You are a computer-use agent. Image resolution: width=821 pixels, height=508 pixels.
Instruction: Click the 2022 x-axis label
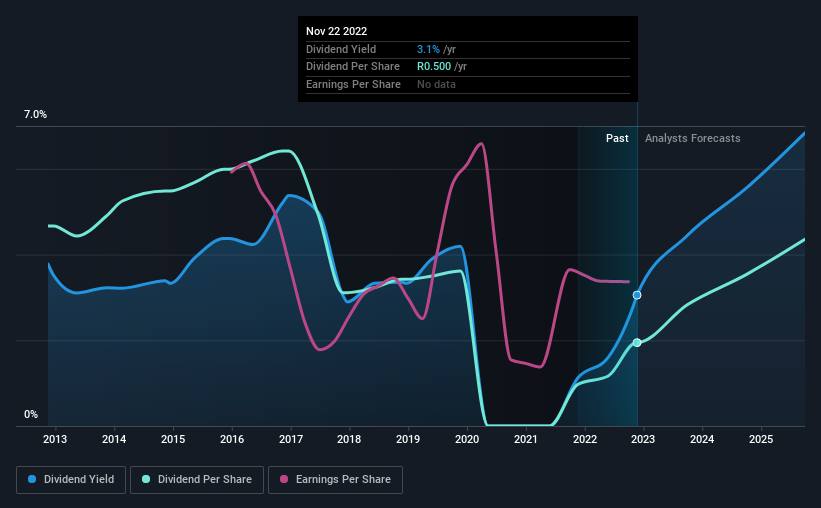coord(585,439)
